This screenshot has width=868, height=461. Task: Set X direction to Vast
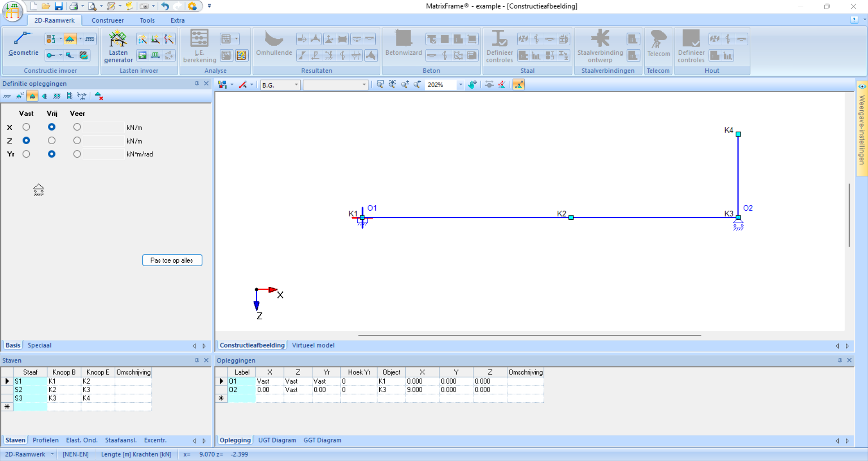tap(26, 127)
